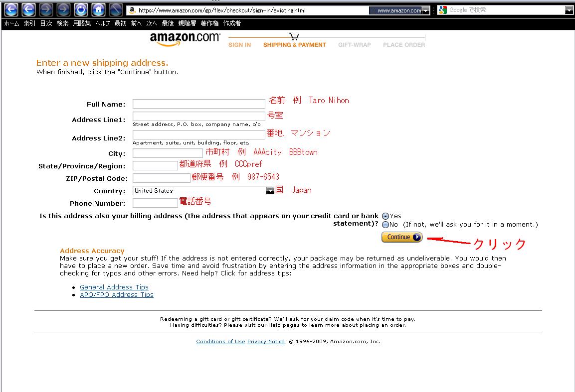The image size is (575, 392).
Task: Click the 親階層 navigation item
Action: [x=187, y=23]
